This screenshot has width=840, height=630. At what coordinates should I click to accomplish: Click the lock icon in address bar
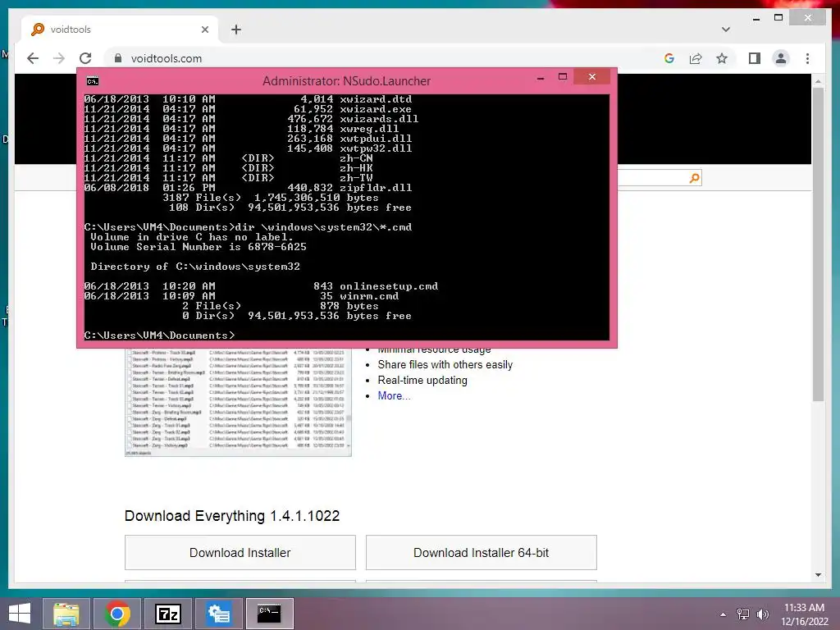tap(118, 58)
